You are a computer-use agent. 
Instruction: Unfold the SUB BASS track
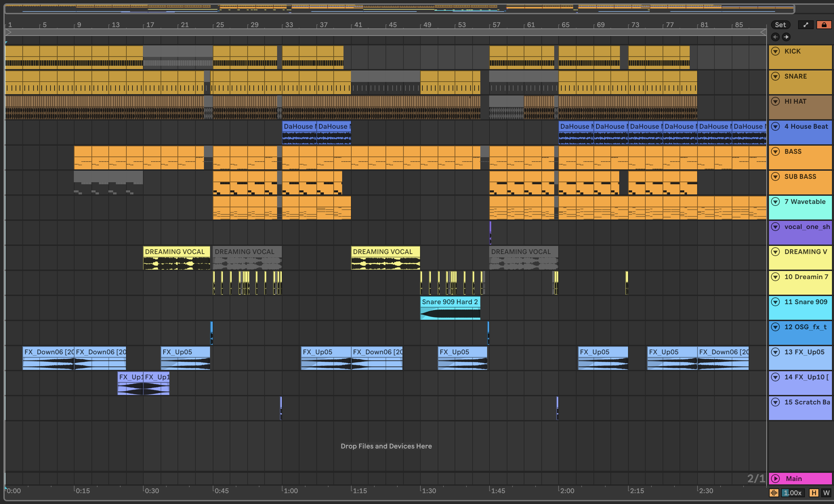(x=775, y=176)
